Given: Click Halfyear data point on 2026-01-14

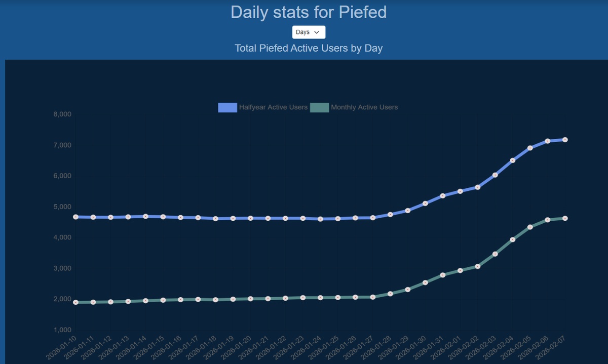Looking at the screenshot, I should point(145,216).
